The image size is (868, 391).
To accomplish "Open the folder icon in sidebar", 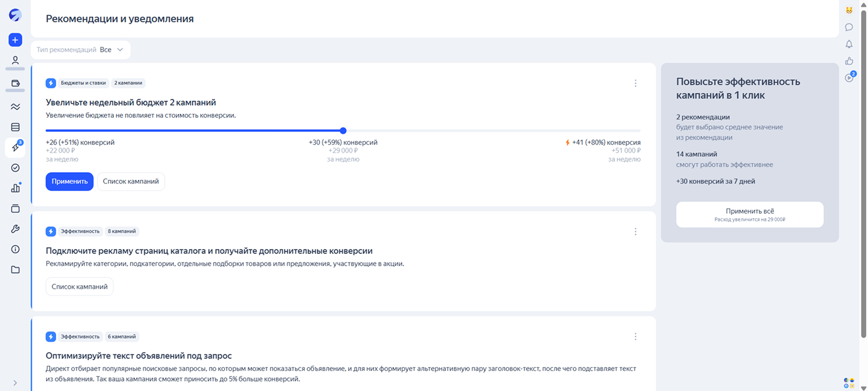I will (x=15, y=269).
